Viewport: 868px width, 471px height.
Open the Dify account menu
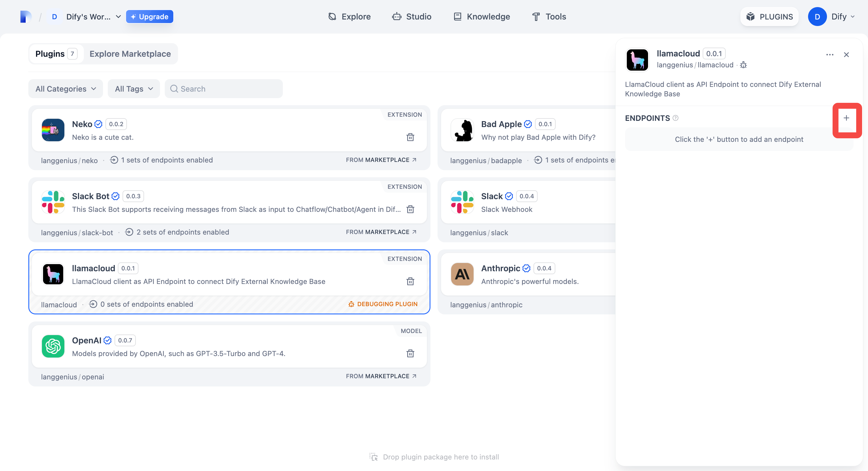pos(832,17)
